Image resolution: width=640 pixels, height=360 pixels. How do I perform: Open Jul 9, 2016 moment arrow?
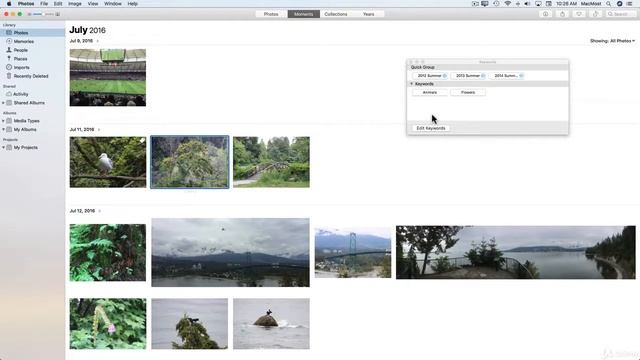point(98,41)
